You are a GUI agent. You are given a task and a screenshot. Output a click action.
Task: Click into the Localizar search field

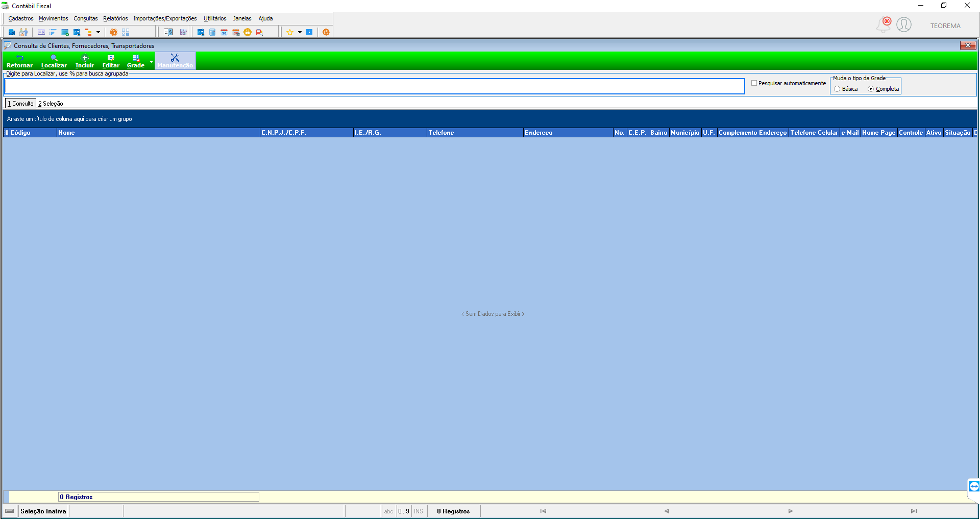click(x=375, y=86)
